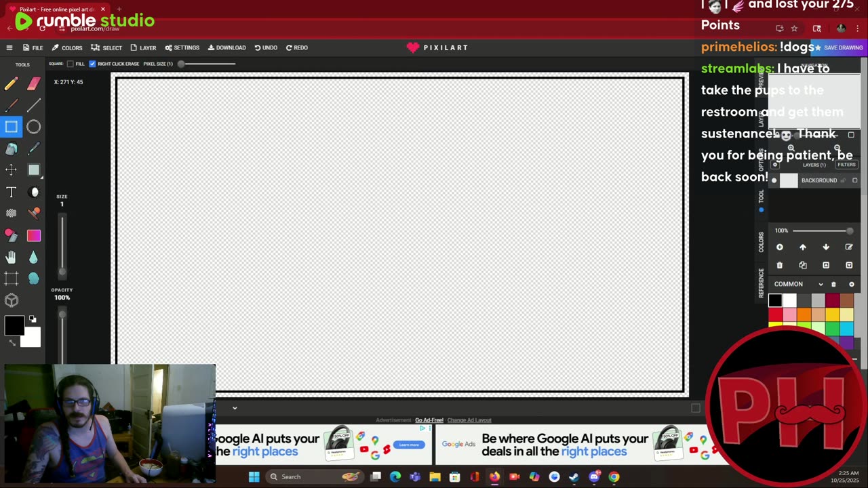Image resolution: width=868 pixels, height=488 pixels.
Task: Activate the Square shape tool
Action: coord(11,127)
